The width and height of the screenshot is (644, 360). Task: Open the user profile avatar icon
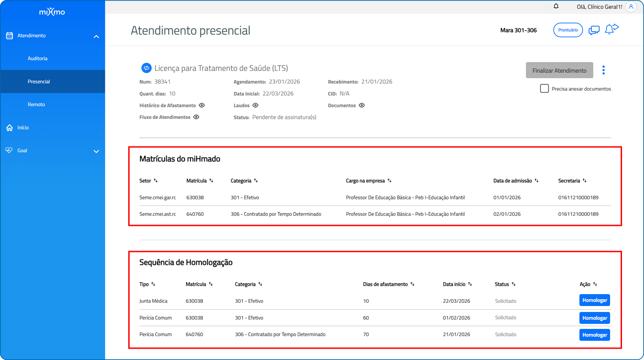631,7
